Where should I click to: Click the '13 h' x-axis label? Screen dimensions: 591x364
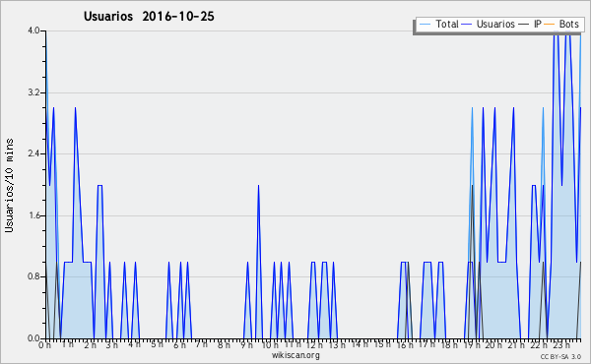[337, 345]
